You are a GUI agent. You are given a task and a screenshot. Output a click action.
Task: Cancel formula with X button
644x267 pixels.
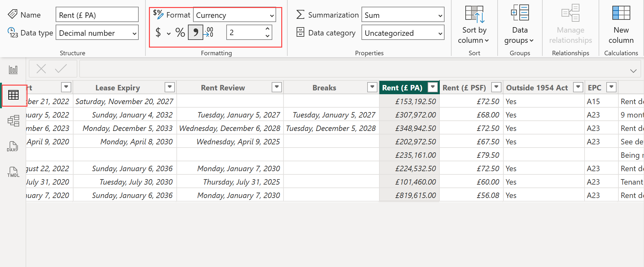[41, 69]
